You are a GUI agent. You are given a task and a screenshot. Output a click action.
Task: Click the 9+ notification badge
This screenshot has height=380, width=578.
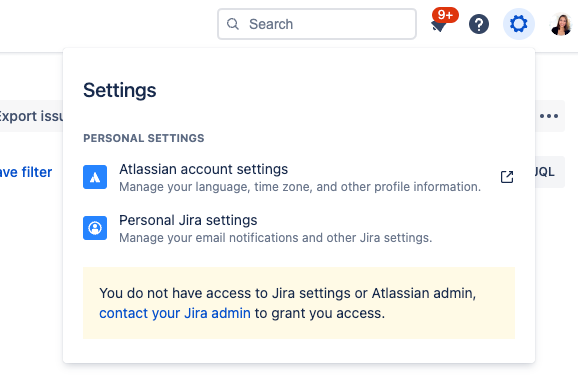445,15
